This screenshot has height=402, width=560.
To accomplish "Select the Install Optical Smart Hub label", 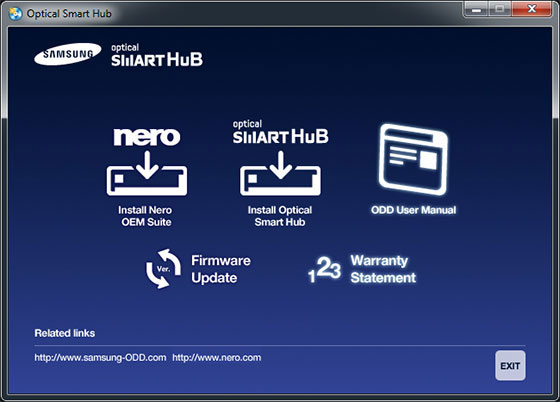I will click(280, 216).
